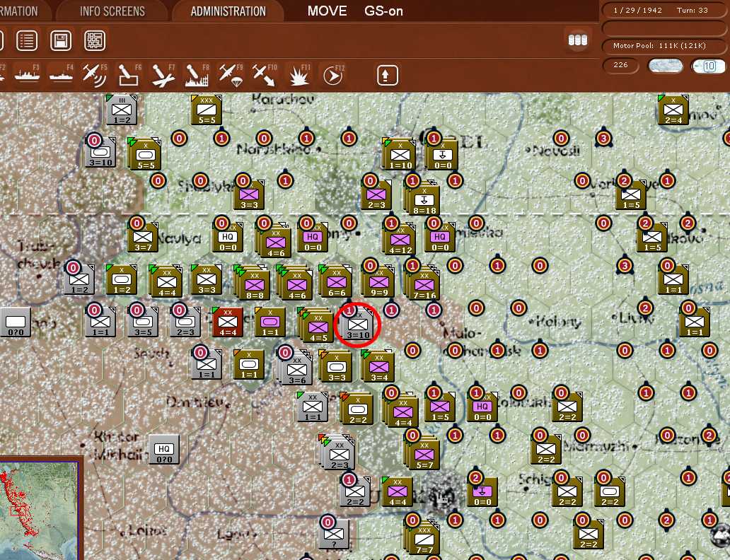Activate the F8 bomb city mode icon

(197, 76)
